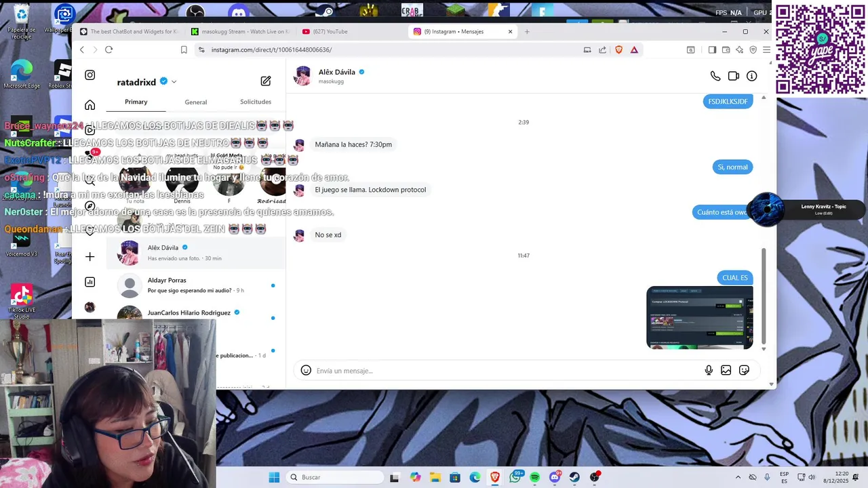Switch to the Primary inbox tab
Image resolution: width=868 pixels, height=488 pixels.
(136, 102)
